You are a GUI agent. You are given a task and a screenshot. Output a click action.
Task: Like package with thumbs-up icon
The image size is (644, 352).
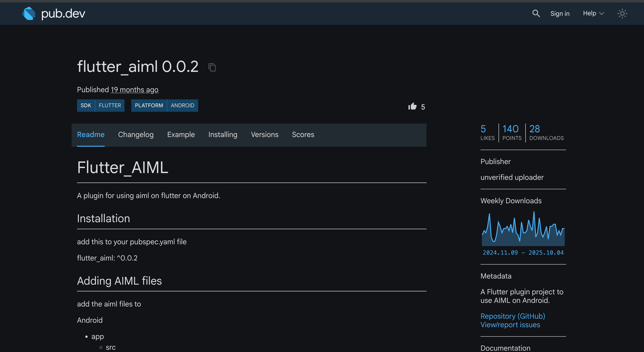[x=412, y=107]
